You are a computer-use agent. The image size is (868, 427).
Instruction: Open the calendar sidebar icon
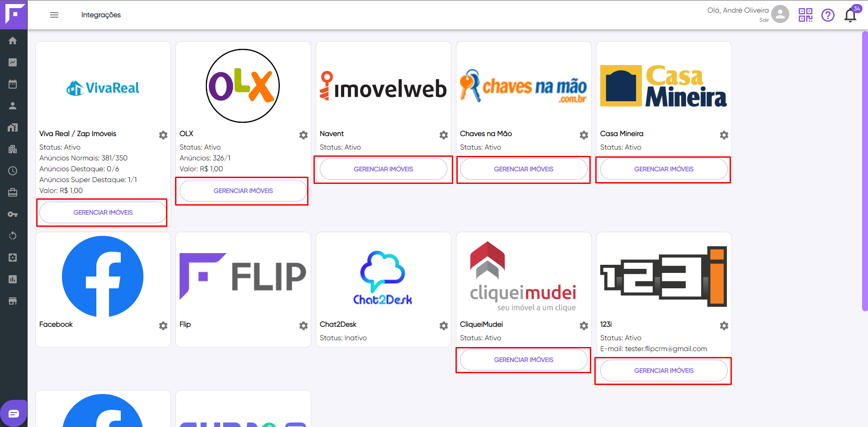13,84
